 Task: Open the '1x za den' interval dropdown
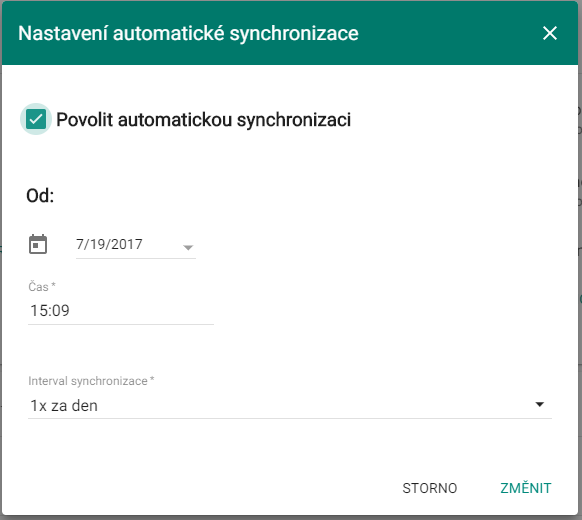290,405
